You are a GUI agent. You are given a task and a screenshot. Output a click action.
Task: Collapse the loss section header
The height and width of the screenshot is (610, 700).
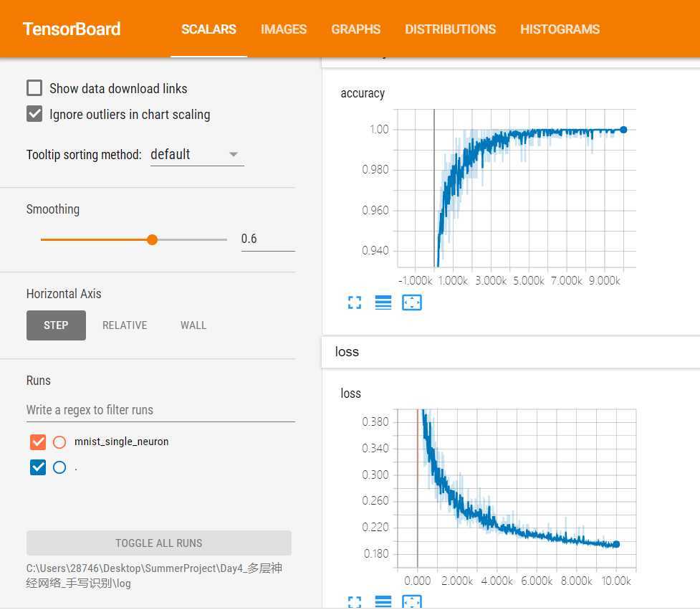click(x=511, y=352)
